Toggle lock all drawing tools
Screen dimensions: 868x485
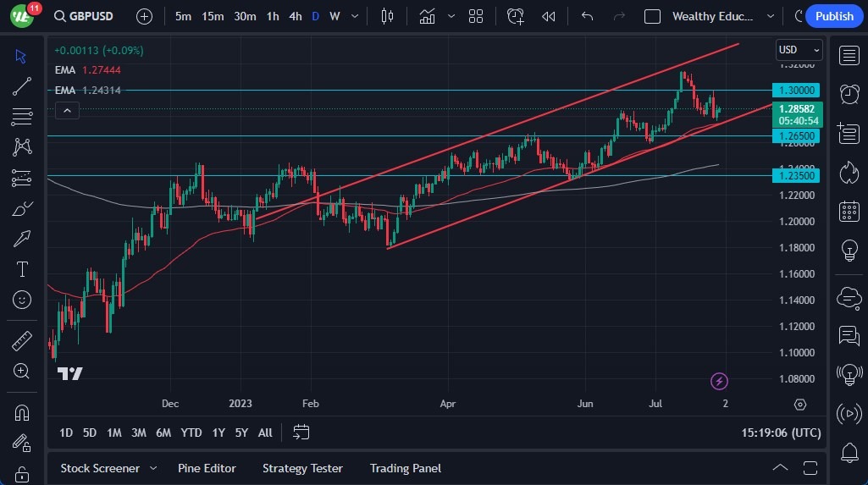click(22, 472)
